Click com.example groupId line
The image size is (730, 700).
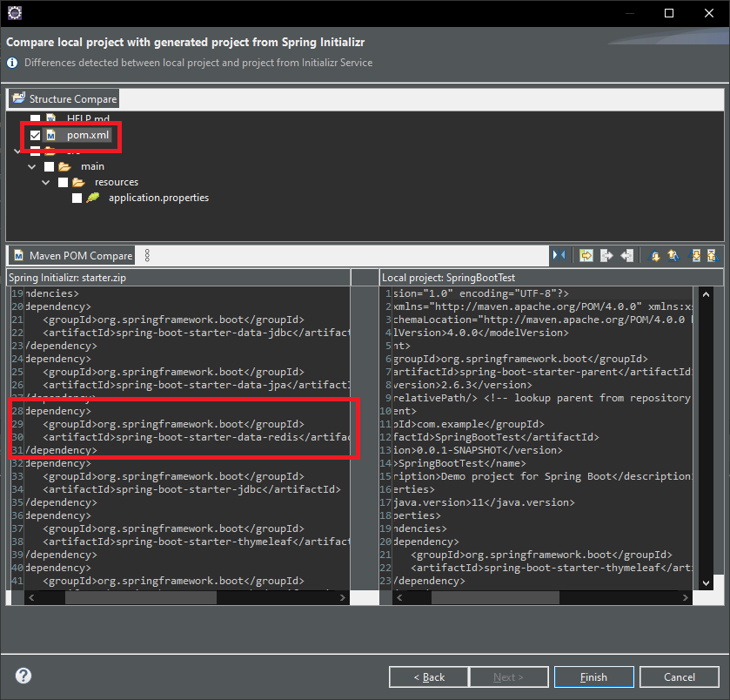coord(469,424)
